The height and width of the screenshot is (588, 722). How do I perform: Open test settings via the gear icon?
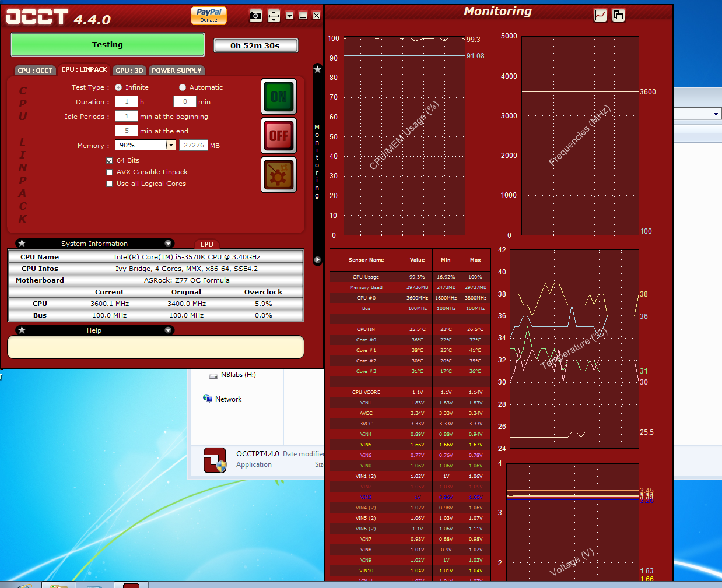279,175
